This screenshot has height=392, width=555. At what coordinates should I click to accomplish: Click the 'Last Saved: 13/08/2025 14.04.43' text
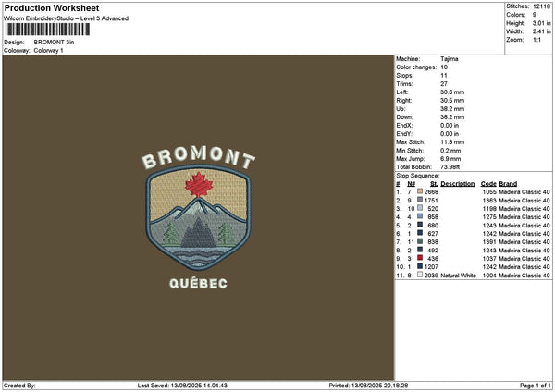(182, 386)
